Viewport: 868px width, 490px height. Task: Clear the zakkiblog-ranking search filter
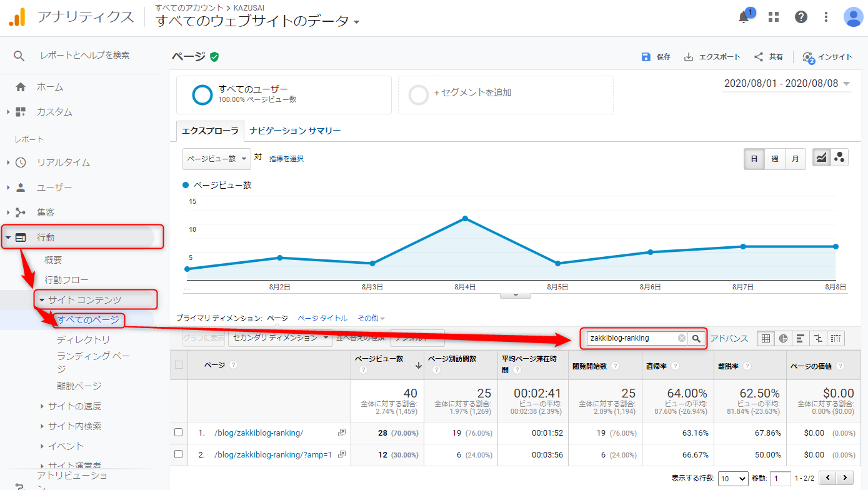pyautogui.click(x=682, y=338)
